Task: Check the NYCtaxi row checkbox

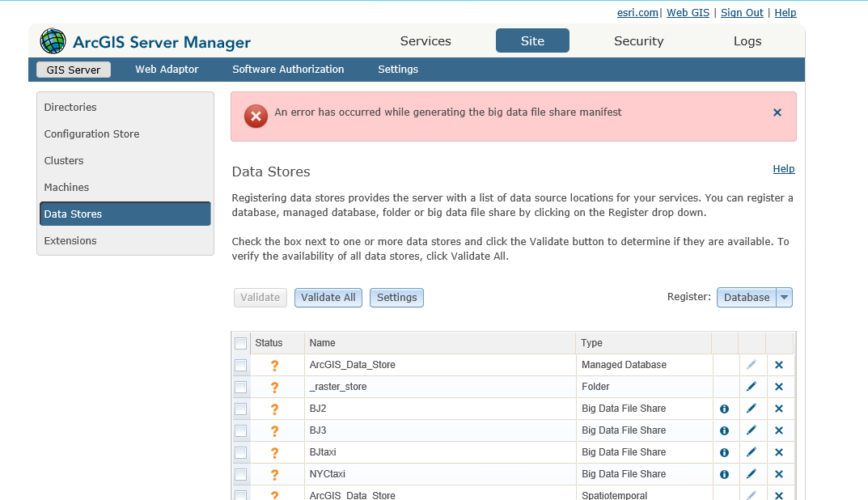Action: pyautogui.click(x=241, y=475)
